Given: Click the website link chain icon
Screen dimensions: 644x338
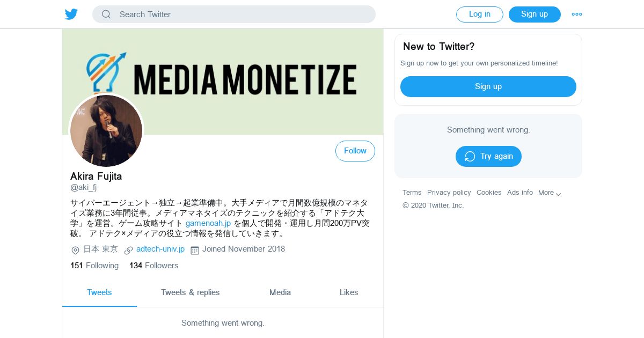Looking at the screenshot, I should [x=128, y=250].
